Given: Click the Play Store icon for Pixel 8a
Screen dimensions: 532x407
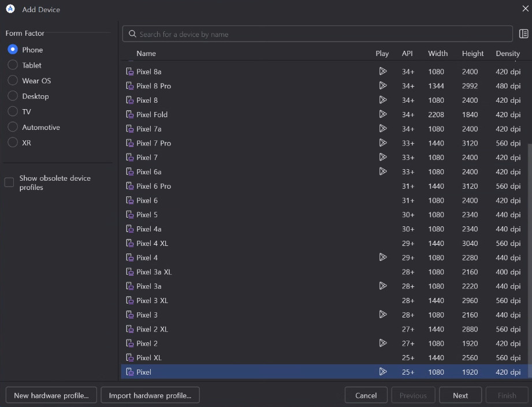Looking at the screenshot, I should pos(383,71).
